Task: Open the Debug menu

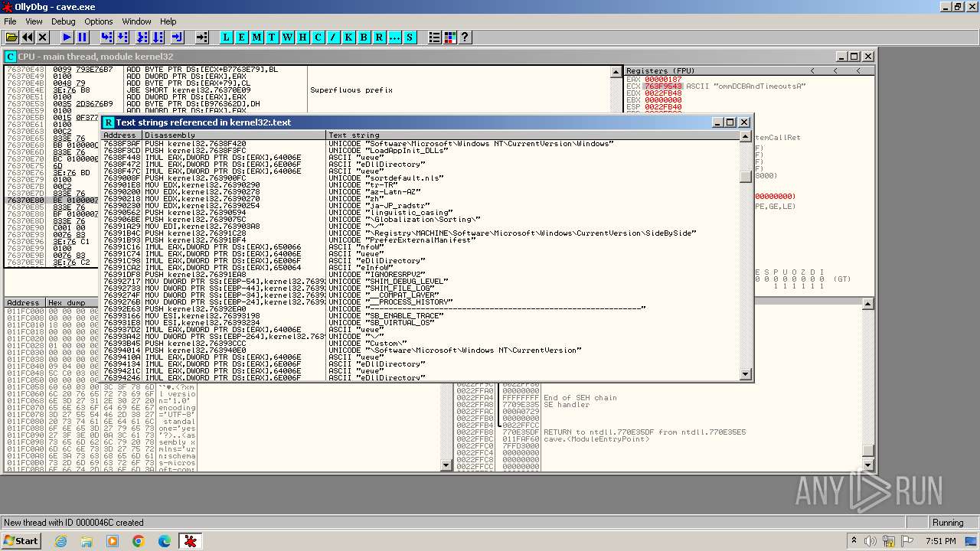Action: pos(64,21)
